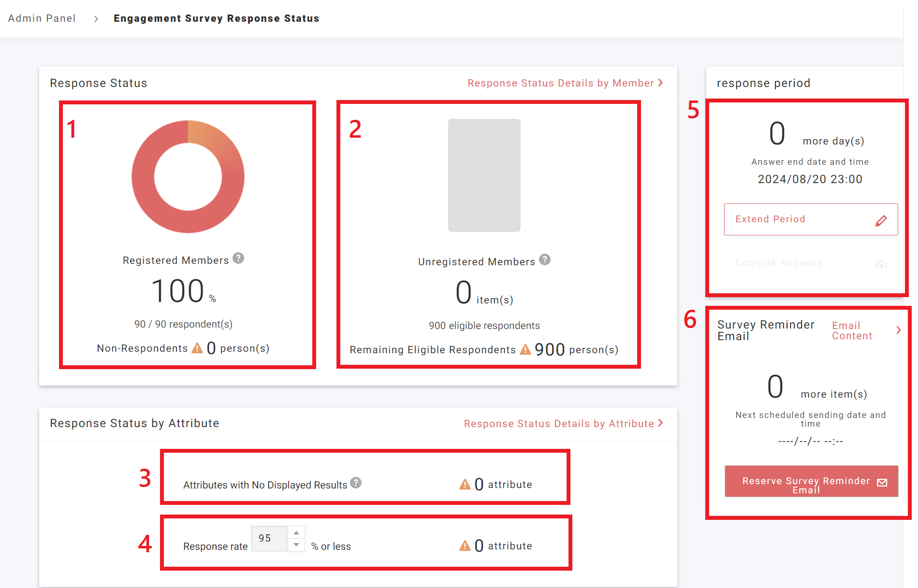Expand the chevron next to Email Content
The height and width of the screenshot is (588, 918).
click(898, 330)
